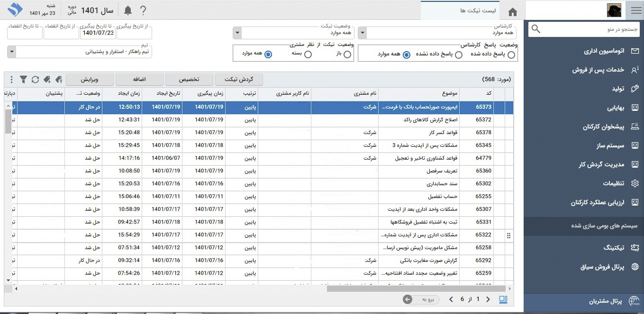The width and height of the screenshot is (644, 314).
Task: Click the 'گردش تیکت' button
Action: click(x=239, y=79)
